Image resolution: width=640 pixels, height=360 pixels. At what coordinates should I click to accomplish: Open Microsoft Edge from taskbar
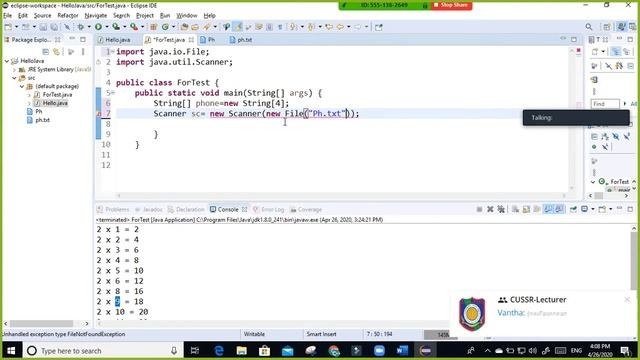[219, 351]
